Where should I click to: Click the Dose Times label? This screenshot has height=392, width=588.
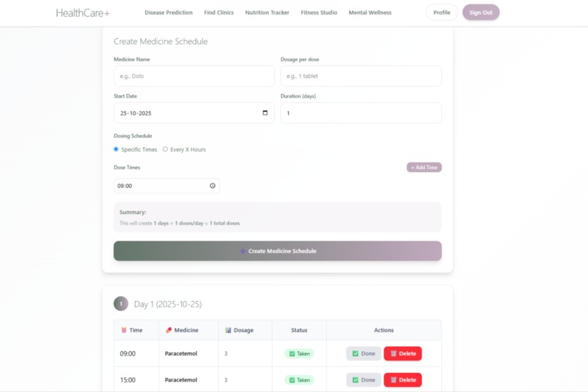click(x=127, y=168)
